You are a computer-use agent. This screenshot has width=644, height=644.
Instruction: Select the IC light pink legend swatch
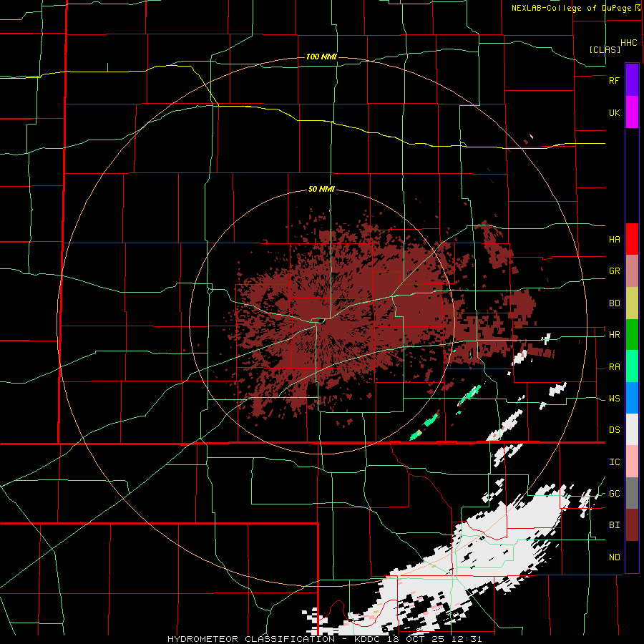pyautogui.click(x=632, y=462)
